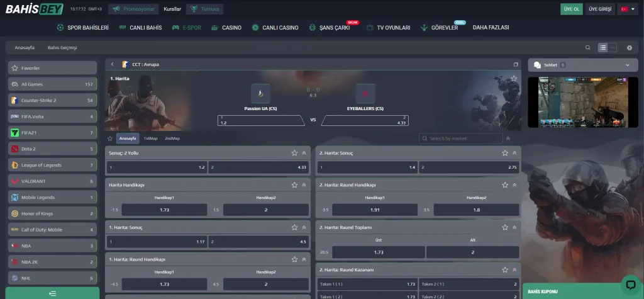This screenshot has width=644, height=299.
Task: Open the settings gear icon
Action: tap(629, 48)
